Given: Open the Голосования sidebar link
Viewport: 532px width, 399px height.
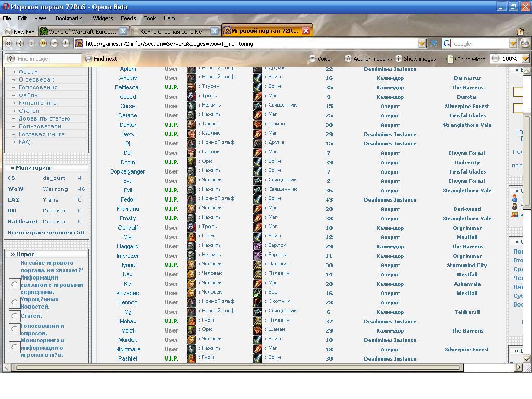Looking at the screenshot, I should point(38,87).
